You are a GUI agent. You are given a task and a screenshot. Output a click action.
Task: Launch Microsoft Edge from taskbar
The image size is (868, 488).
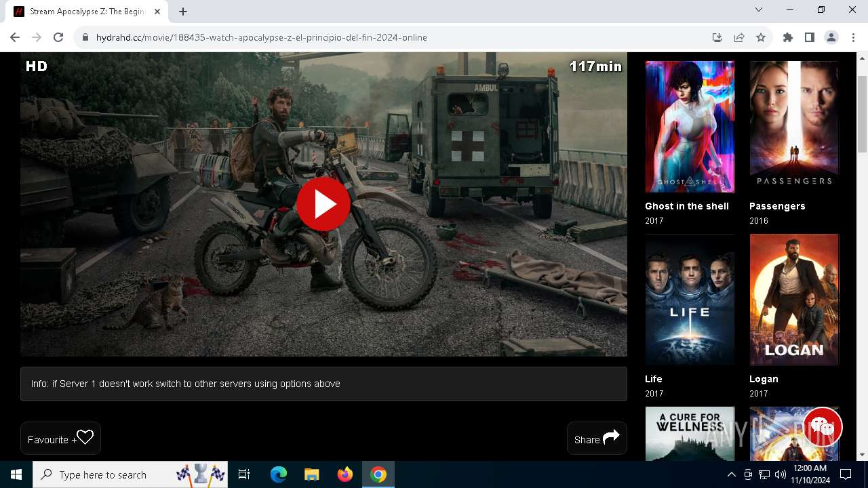point(279,474)
